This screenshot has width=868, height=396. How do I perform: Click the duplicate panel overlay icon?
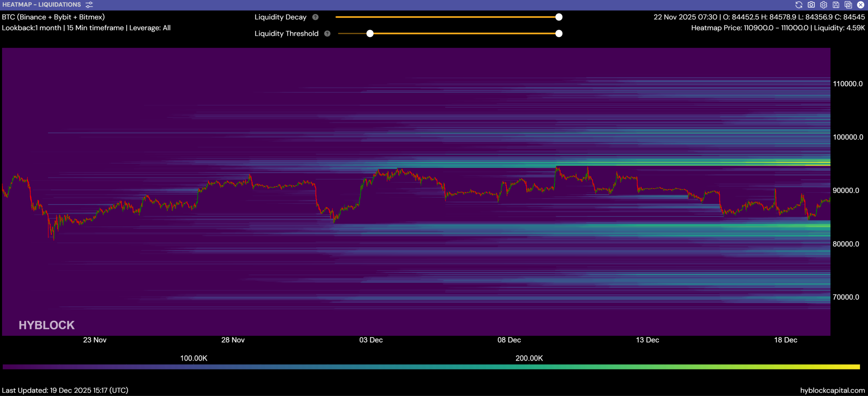[x=848, y=5]
